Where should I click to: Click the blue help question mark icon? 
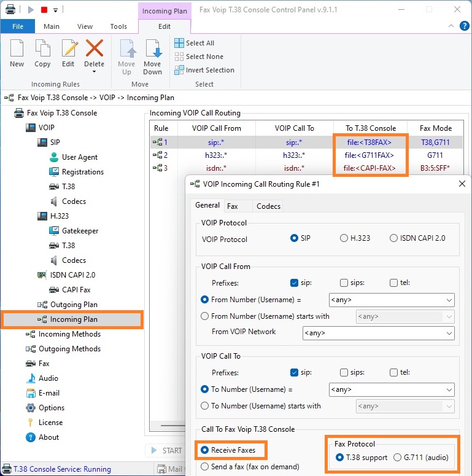(x=464, y=26)
